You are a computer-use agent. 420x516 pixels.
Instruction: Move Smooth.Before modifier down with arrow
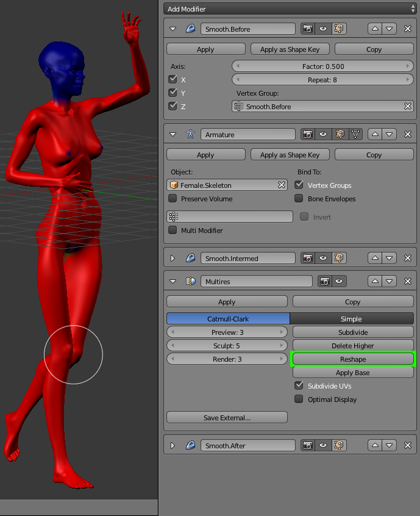pyautogui.click(x=390, y=29)
